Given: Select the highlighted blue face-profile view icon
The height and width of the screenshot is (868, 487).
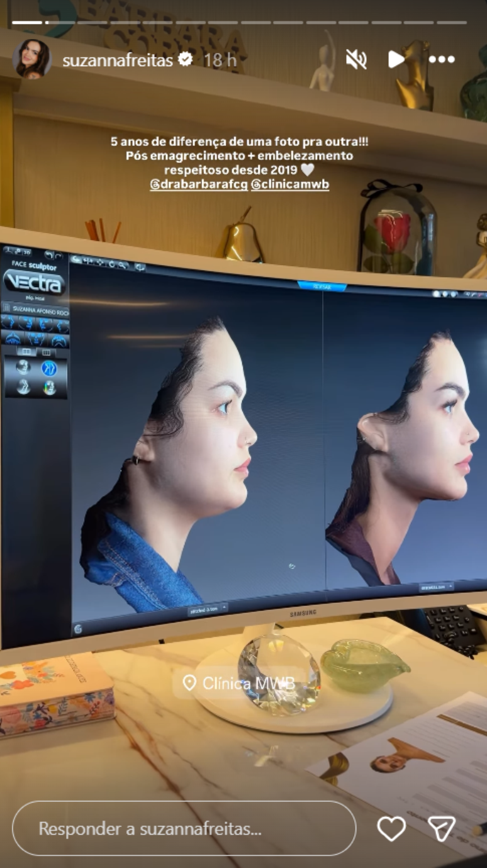Looking at the screenshot, I should (x=49, y=368).
